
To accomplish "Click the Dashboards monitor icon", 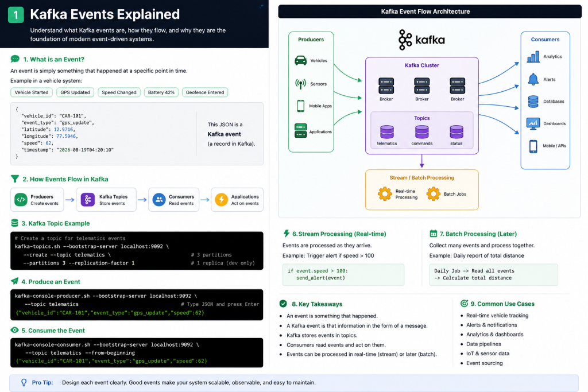I will click(x=533, y=123).
